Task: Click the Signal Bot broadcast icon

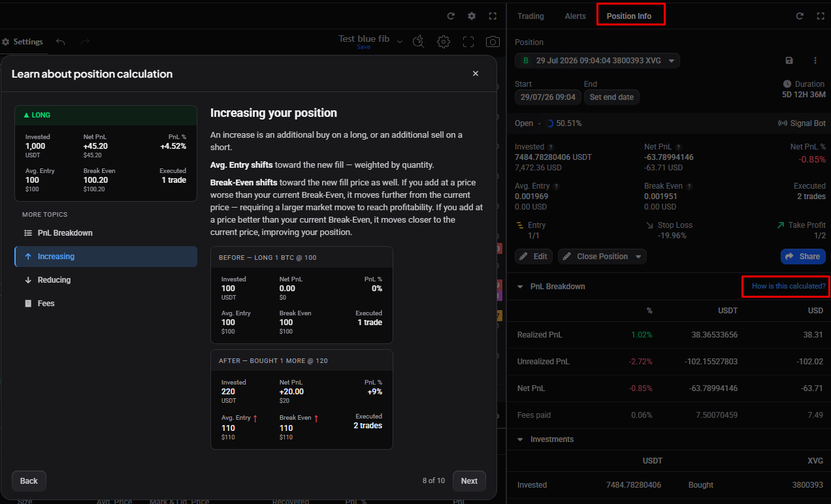Action: click(x=783, y=123)
